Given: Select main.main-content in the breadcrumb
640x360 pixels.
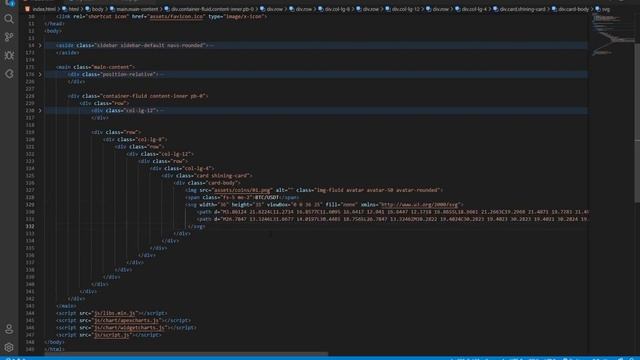Looking at the screenshot, I should click(137, 9).
